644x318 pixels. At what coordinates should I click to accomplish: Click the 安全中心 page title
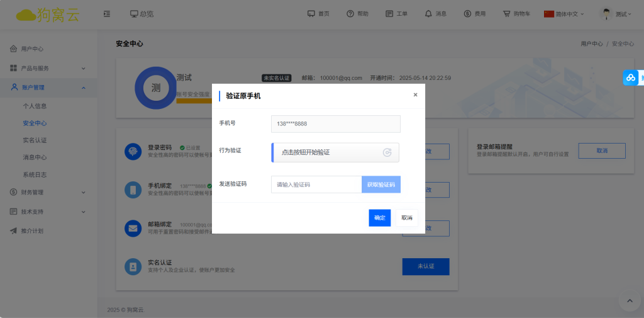(x=130, y=43)
